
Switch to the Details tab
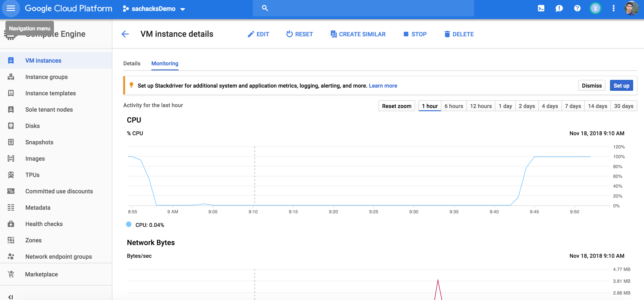[x=132, y=63]
